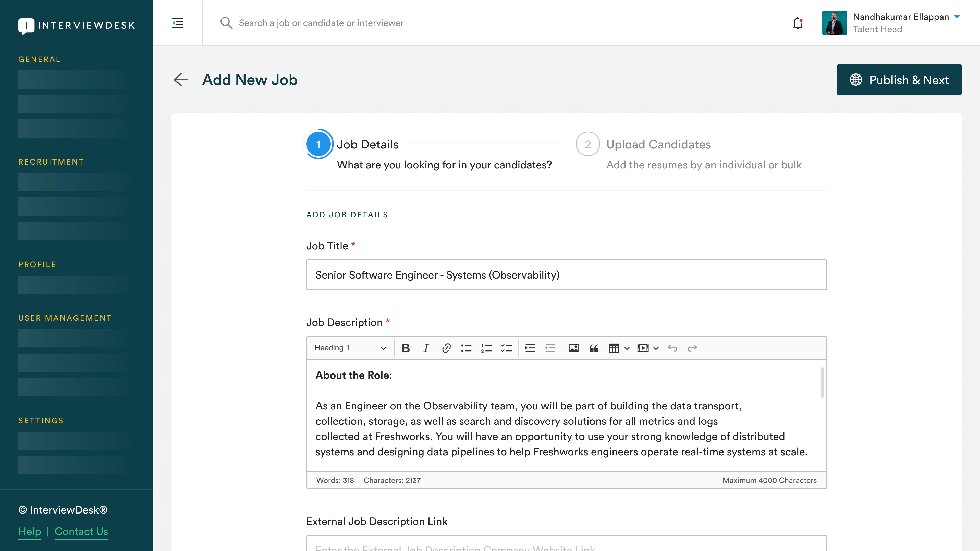
Task: Open the Contact Us link
Action: (x=81, y=531)
